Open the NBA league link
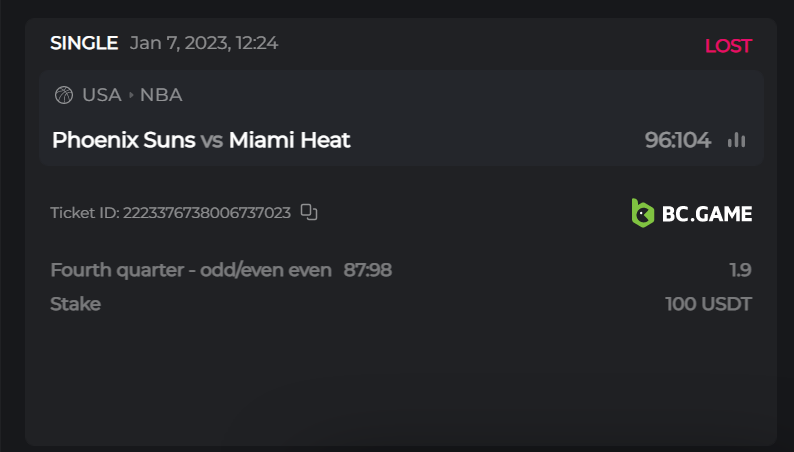 point(161,95)
